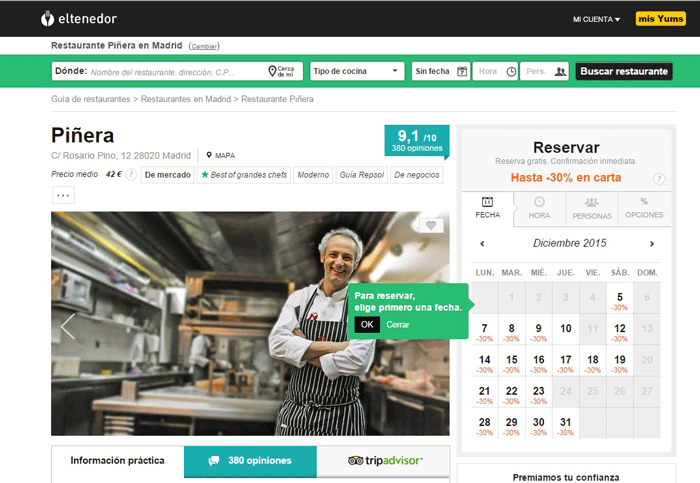Expand more tags with ellipsis button
700x483 pixels.
(x=63, y=195)
